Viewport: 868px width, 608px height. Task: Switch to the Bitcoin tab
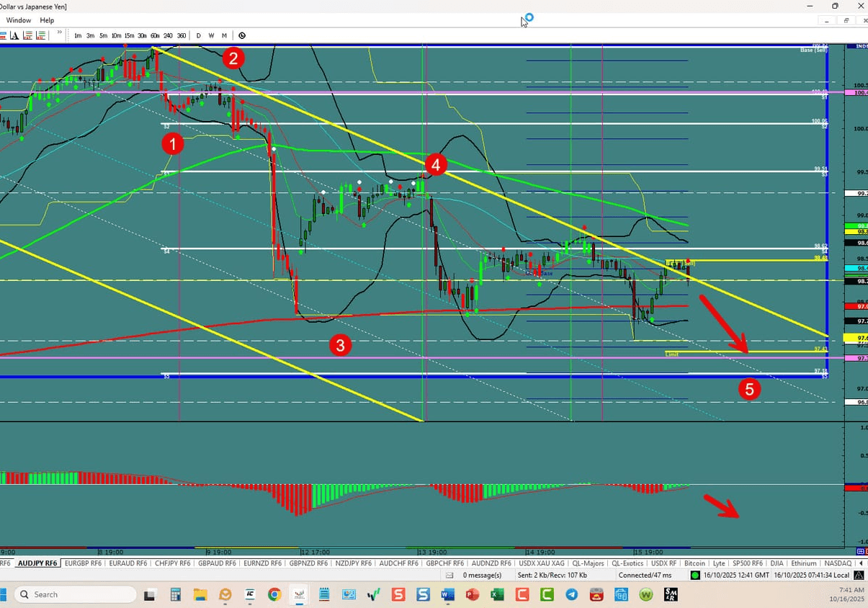point(694,563)
